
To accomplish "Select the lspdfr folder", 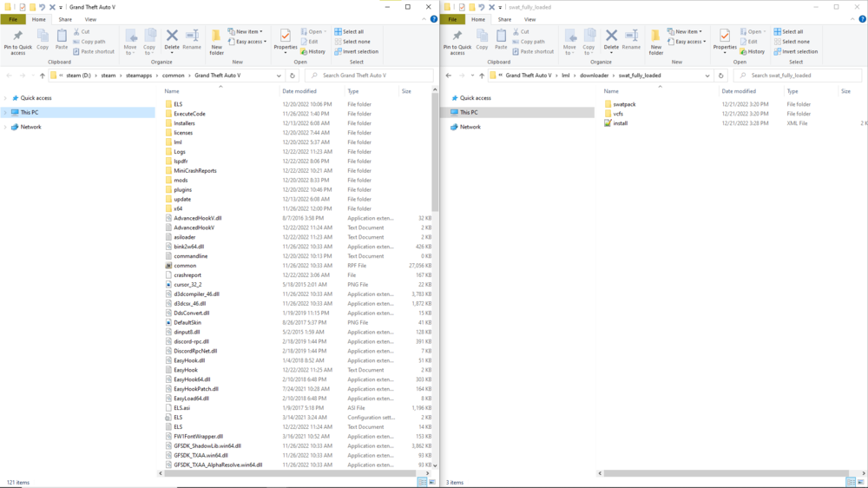I will click(x=181, y=162).
